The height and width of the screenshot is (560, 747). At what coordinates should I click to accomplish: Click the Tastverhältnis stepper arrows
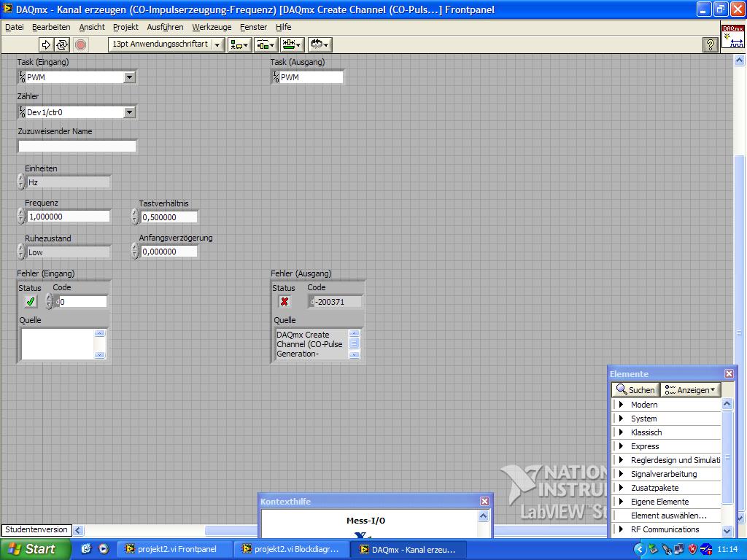point(135,217)
